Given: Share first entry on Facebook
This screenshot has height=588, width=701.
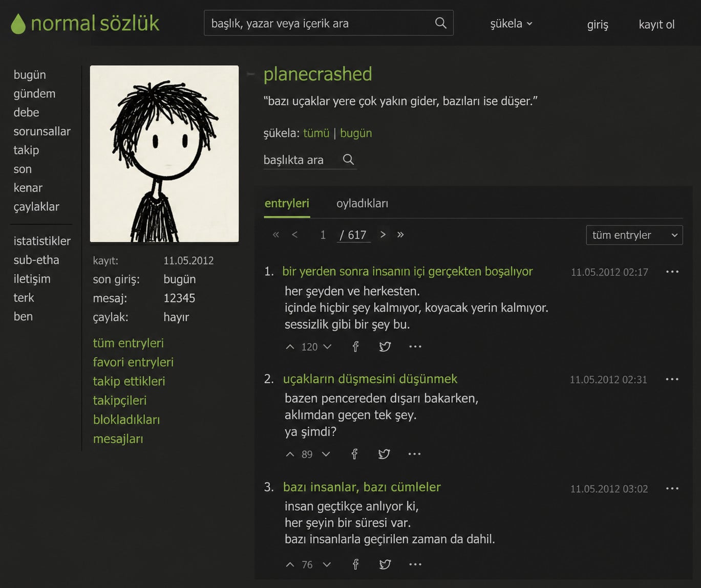Looking at the screenshot, I should [355, 346].
